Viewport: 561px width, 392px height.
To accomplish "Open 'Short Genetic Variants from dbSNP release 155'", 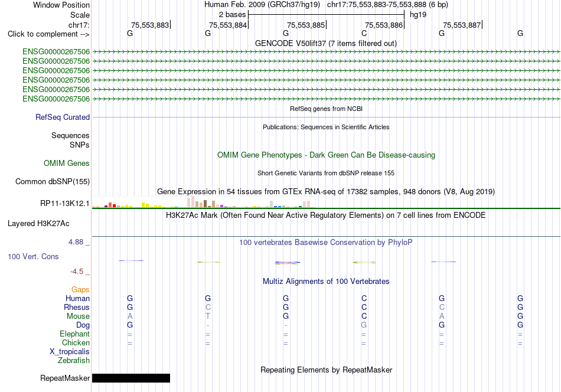I will tap(326, 173).
